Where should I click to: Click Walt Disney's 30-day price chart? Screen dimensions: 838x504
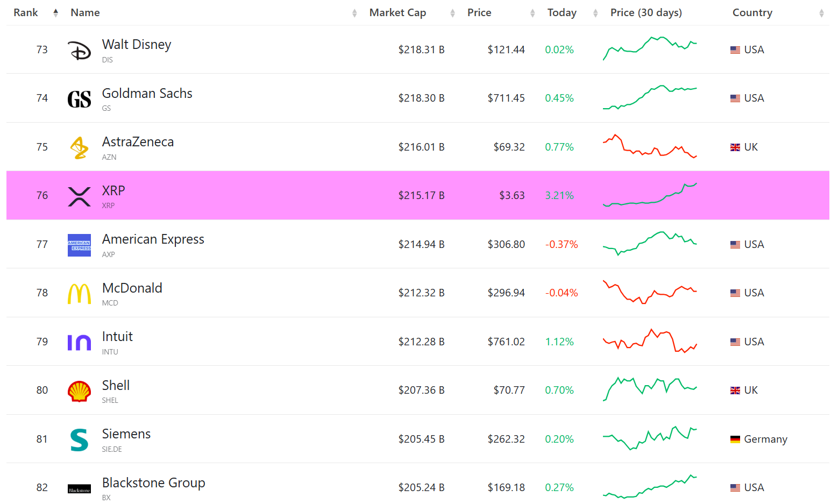pos(650,48)
